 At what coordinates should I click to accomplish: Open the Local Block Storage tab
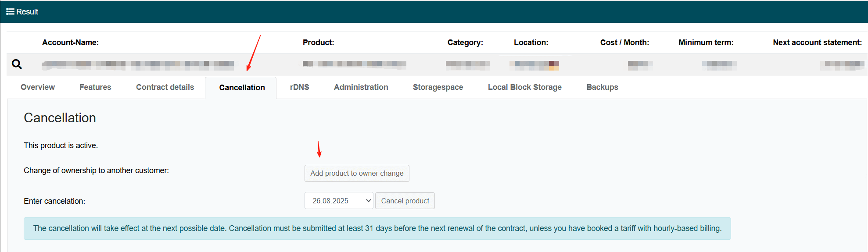tap(524, 87)
